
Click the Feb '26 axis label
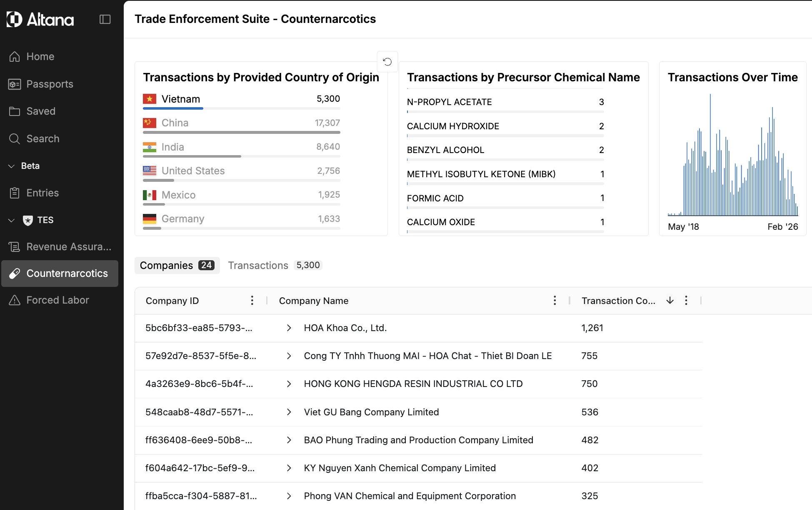click(x=783, y=227)
